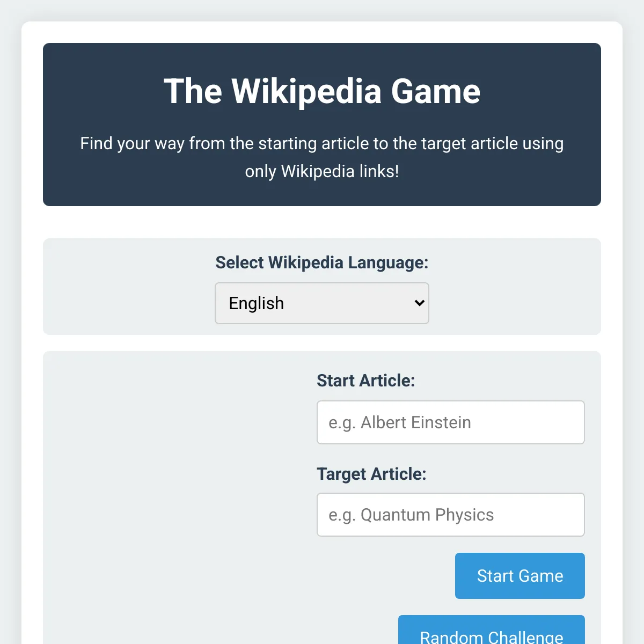Click the Albert Einstein placeholder text

[x=400, y=422]
